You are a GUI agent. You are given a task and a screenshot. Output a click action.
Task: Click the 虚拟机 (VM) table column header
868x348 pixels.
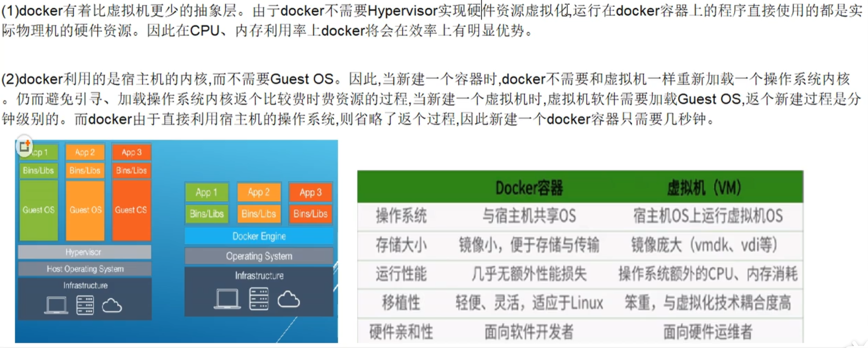click(x=704, y=187)
